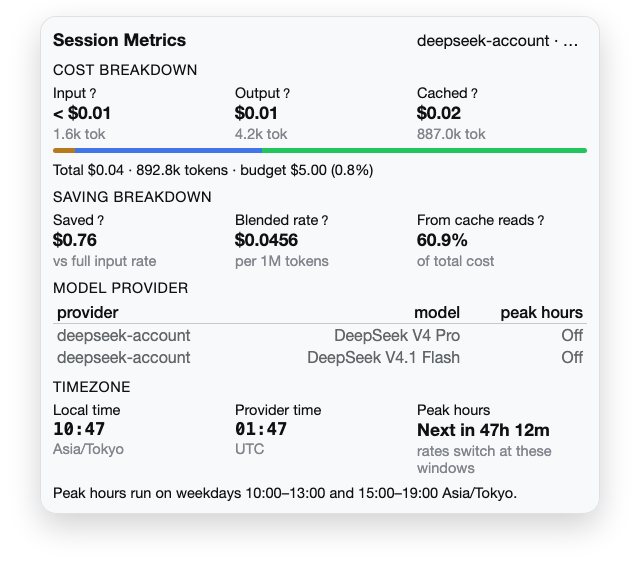
Task: Click the 'SAVING BREAKDOWN' section heading
Action: pos(132,197)
